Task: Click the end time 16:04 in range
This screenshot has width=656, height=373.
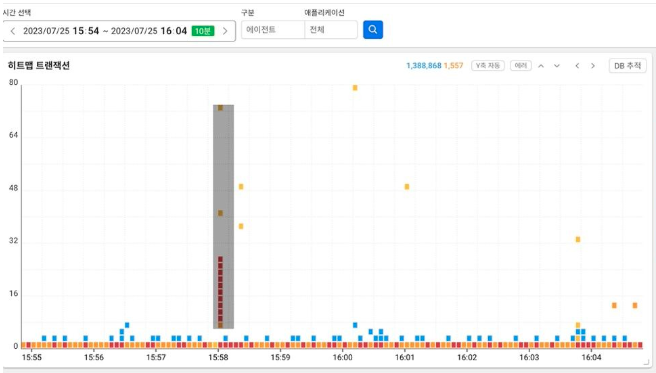Action: click(x=174, y=31)
